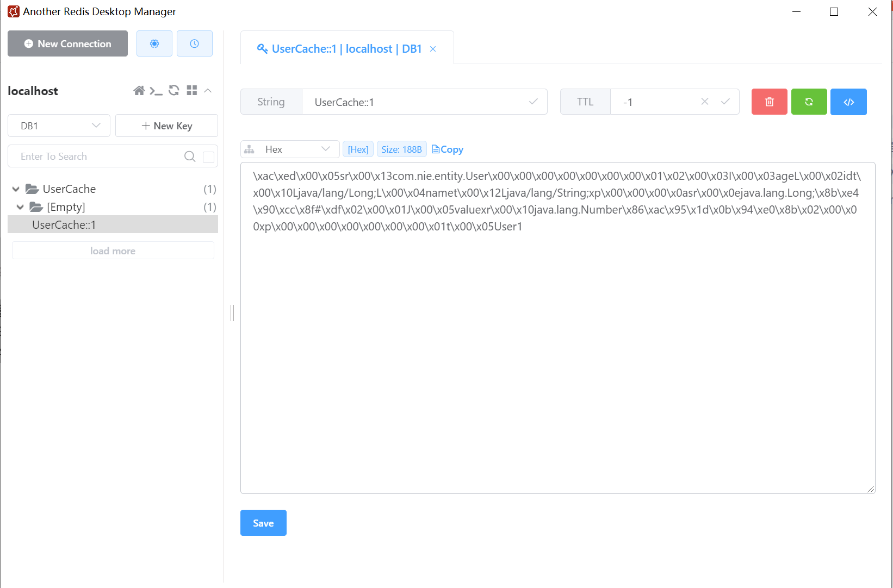
Task: Select the UserCache::1 key in tree
Action: [x=113, y=224]
